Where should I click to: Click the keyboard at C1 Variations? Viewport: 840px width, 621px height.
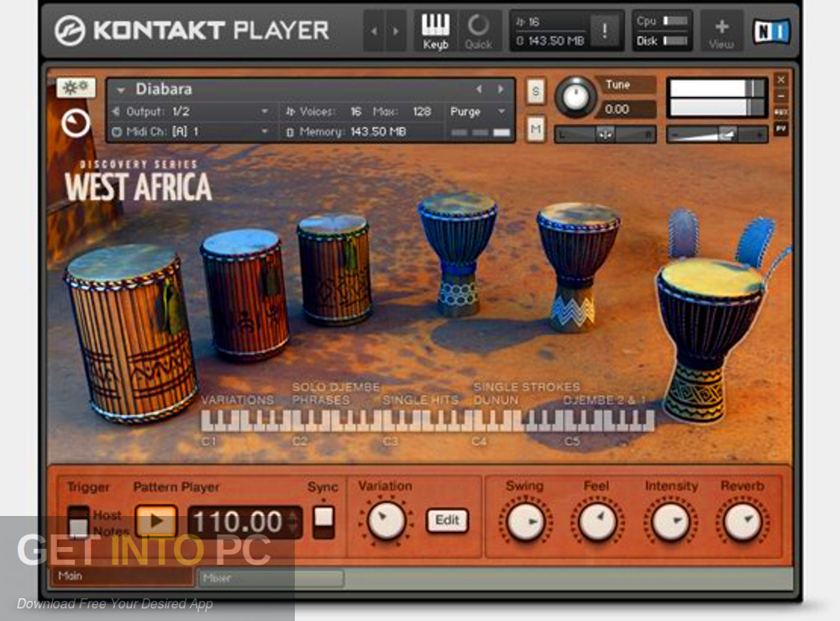(x=207, y=421)
